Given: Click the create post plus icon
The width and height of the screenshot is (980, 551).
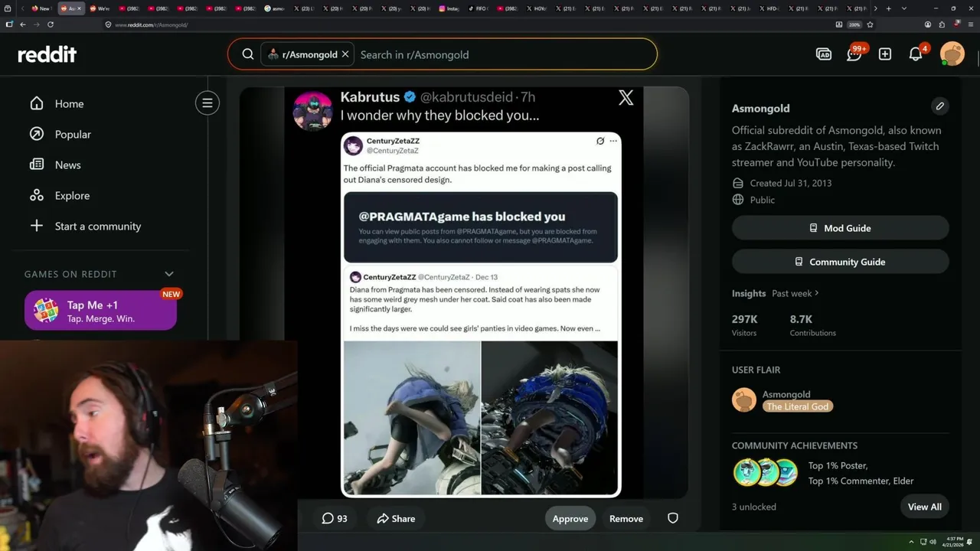Looking at the screenshot, I should point(885,54).
